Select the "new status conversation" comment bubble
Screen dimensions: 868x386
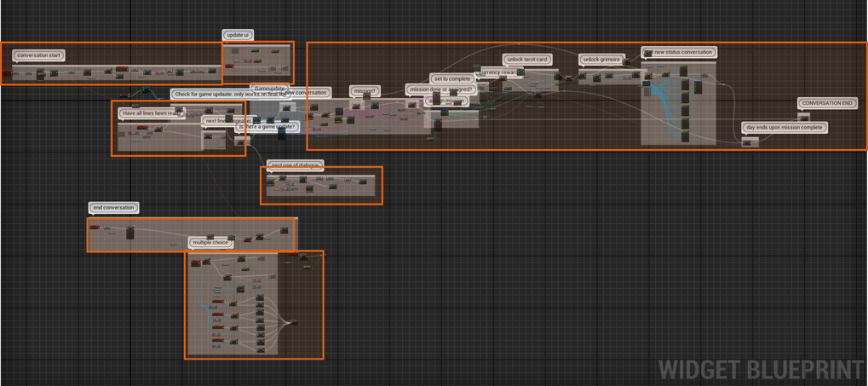[681, 52]
